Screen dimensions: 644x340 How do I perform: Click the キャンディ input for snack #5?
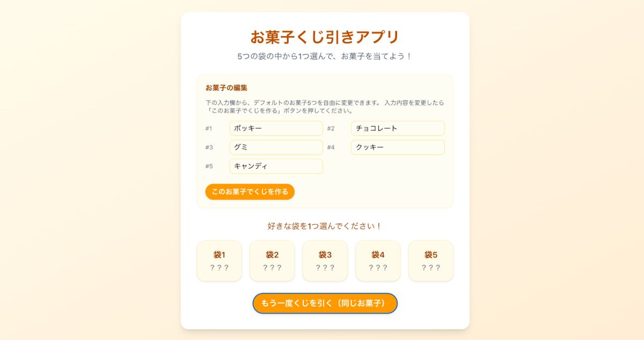276,167
